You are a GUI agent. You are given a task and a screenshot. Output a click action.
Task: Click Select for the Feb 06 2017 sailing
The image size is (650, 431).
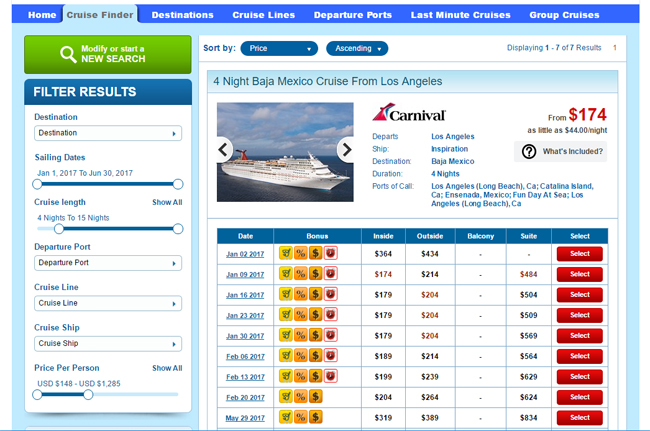(x=580, y=356)
